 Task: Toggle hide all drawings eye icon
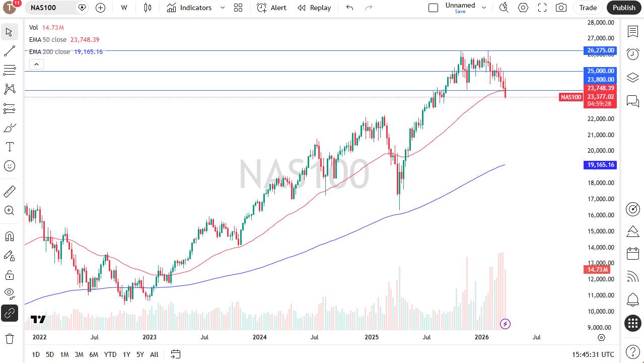9,293
